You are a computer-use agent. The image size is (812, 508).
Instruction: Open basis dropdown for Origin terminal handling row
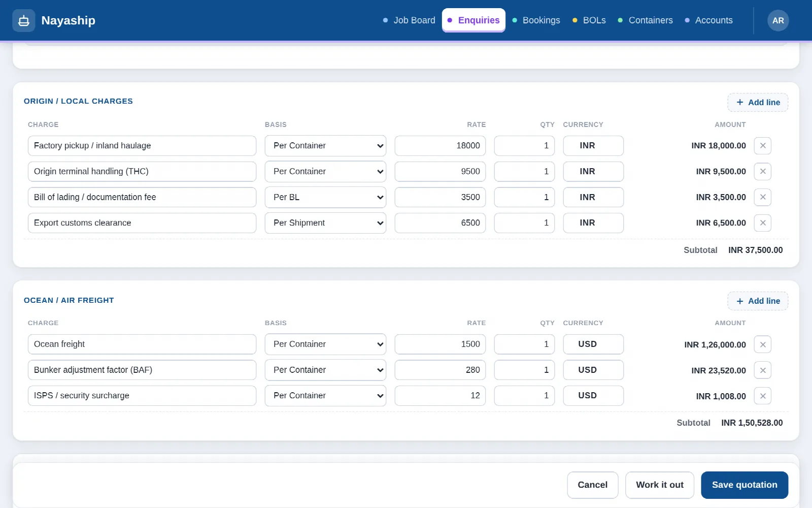coord(325,172)
